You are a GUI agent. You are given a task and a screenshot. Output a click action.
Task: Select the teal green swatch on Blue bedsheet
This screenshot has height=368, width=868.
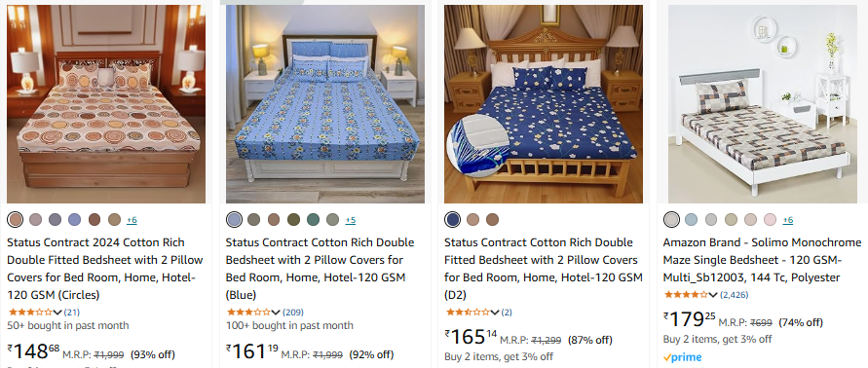click(x=313, y=220)
